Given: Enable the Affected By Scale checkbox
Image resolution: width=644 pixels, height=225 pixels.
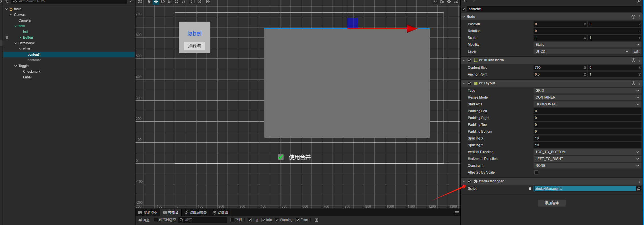Looking at the screenshot, I should (x=536, y=172).
